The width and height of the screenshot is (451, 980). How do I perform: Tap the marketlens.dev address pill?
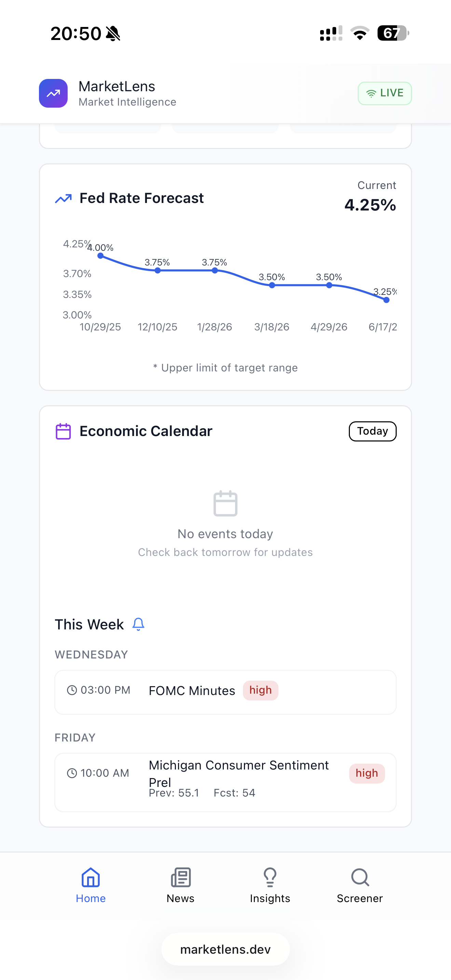click(x=225, y=949)
